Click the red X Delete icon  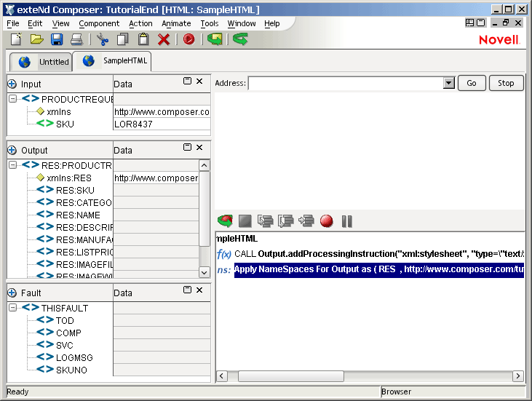(x=164, y=39)
